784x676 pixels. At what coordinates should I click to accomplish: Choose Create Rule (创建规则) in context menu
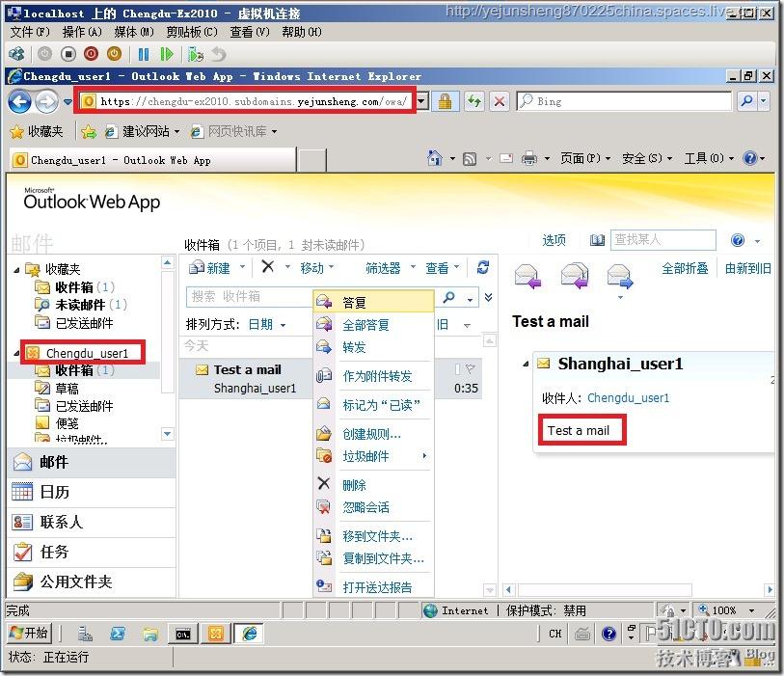(x=373, y=434)
